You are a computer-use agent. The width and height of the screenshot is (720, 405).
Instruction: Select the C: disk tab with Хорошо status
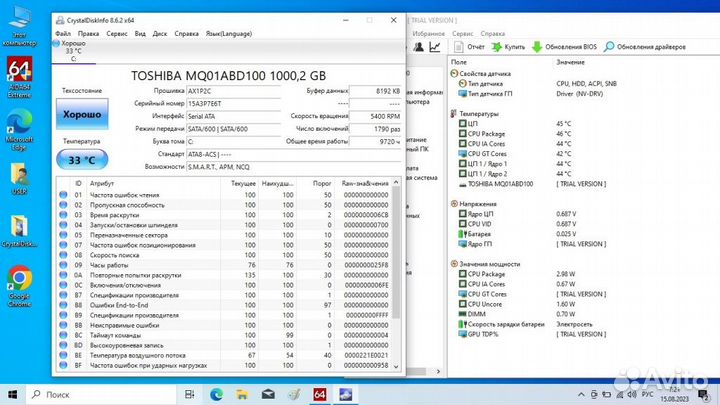pyautogui.click(x=73, y=51)
